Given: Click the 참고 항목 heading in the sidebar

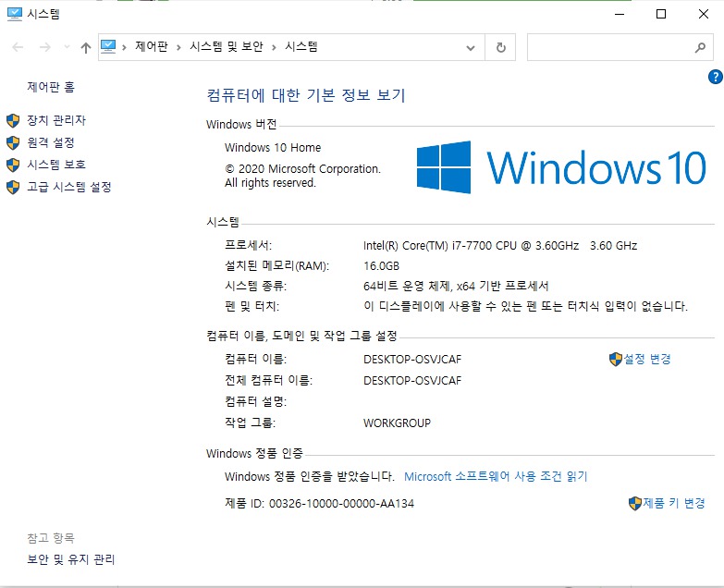Looking at the screenshot, I should (x=51, y=538).
